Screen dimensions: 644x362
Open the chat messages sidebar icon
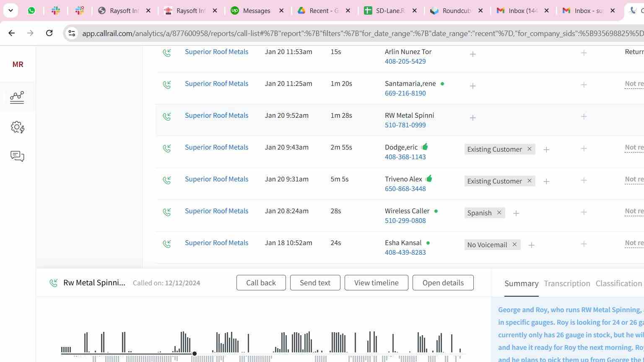pos(17,156)
